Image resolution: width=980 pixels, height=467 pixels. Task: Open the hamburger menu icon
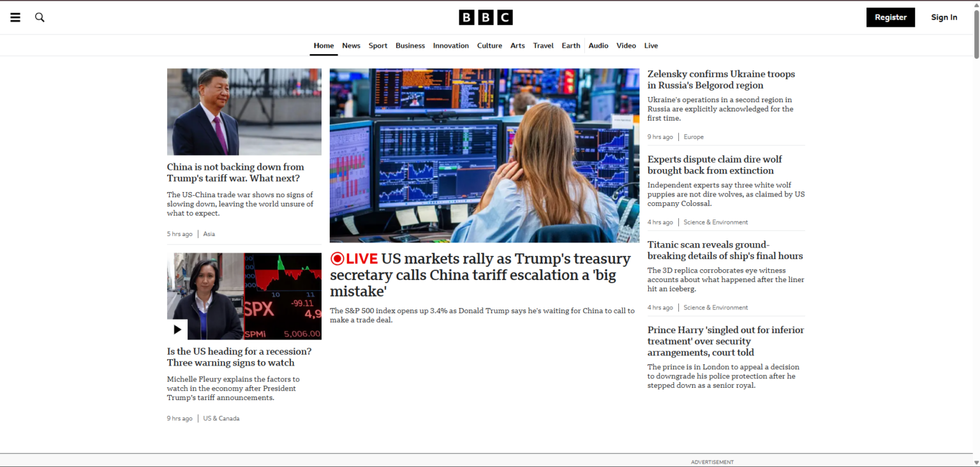15,17
